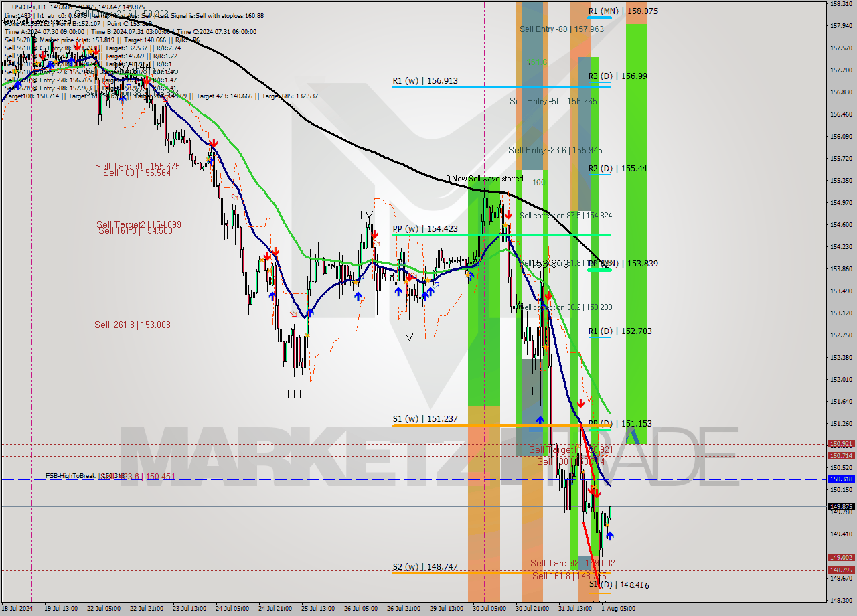Click the 'I I I' wave label below the low
The image size is (857, 616).
(294, 394)
